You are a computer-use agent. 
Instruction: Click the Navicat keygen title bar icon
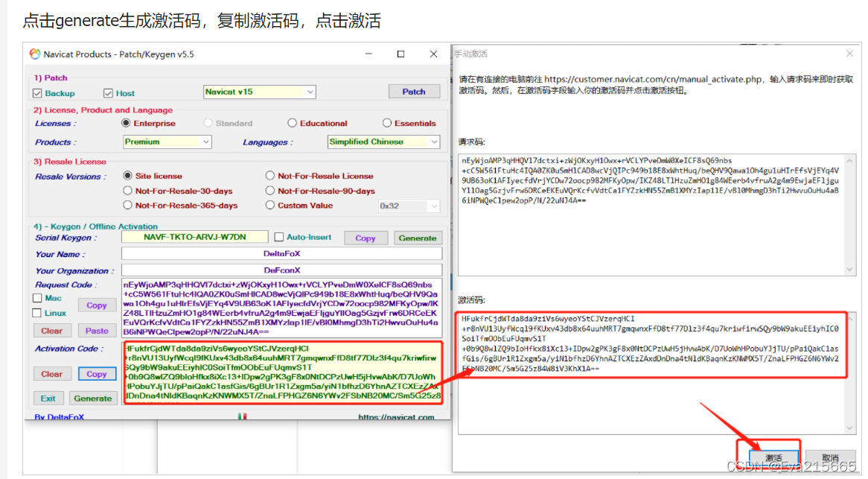click(35, 54)
